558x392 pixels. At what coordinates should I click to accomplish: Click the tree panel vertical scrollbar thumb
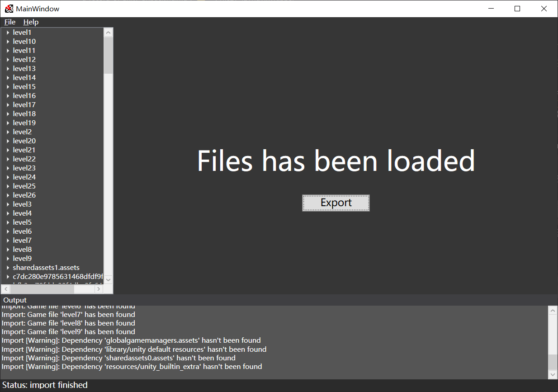tap(108, 55)
